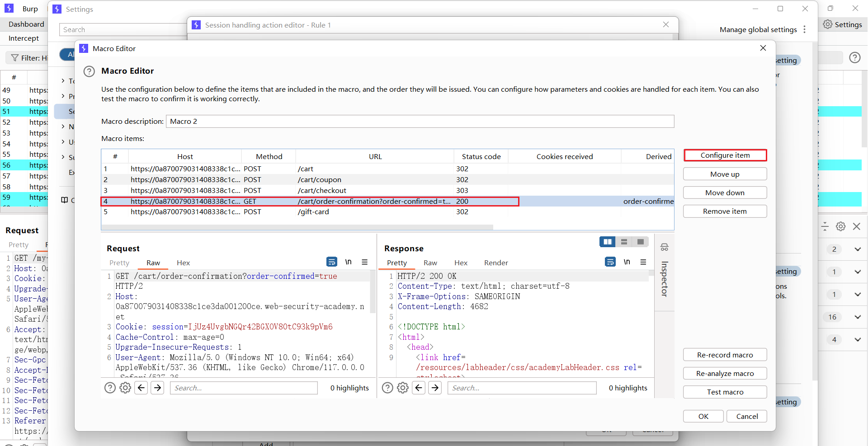Select side-by-side layout view icon
Screen dimensions: 868x446
[607, 242]
